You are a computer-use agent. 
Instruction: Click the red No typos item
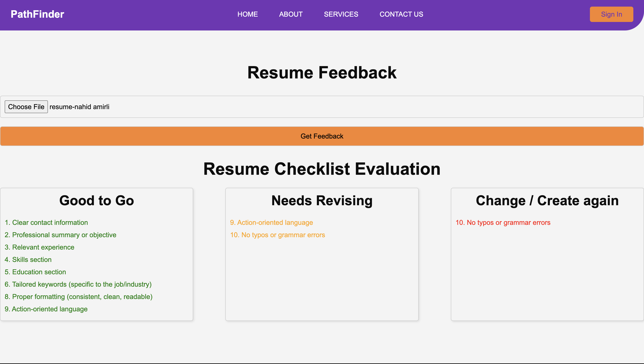coord(503,222)
